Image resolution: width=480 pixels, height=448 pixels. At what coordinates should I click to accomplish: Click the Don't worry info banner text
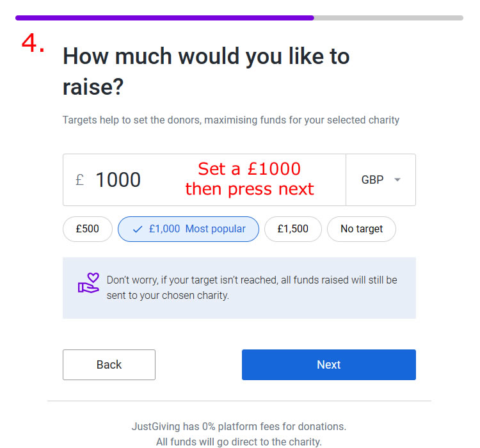(252, 287)
